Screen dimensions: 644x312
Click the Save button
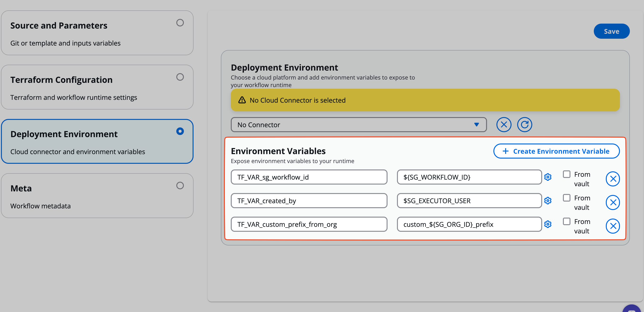point(611,31)
